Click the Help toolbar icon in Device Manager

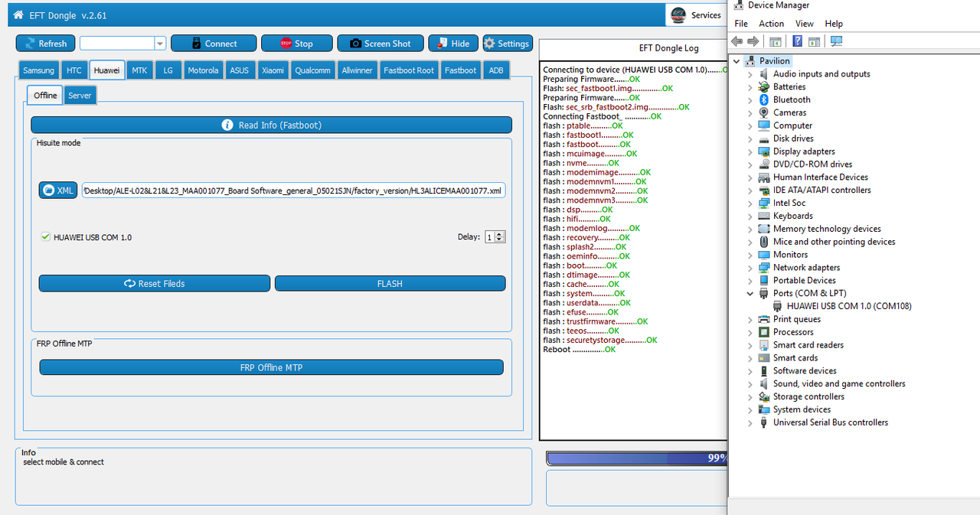click(797, 41)
